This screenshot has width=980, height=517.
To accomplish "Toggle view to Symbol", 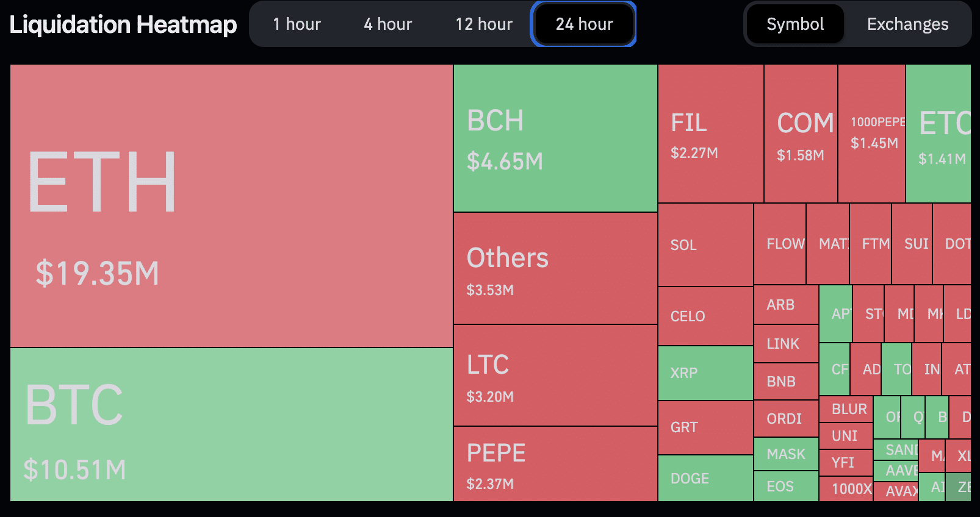I will (x=794, y=24).
